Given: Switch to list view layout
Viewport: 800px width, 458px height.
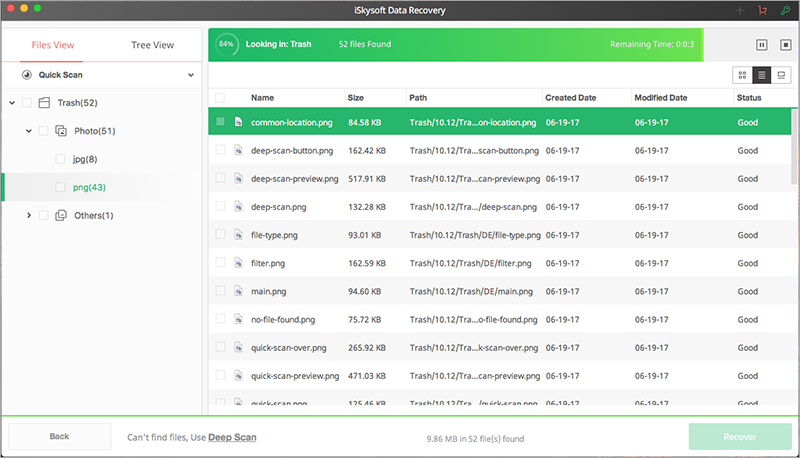Looking at the screenshot, I should coord(761,75).
